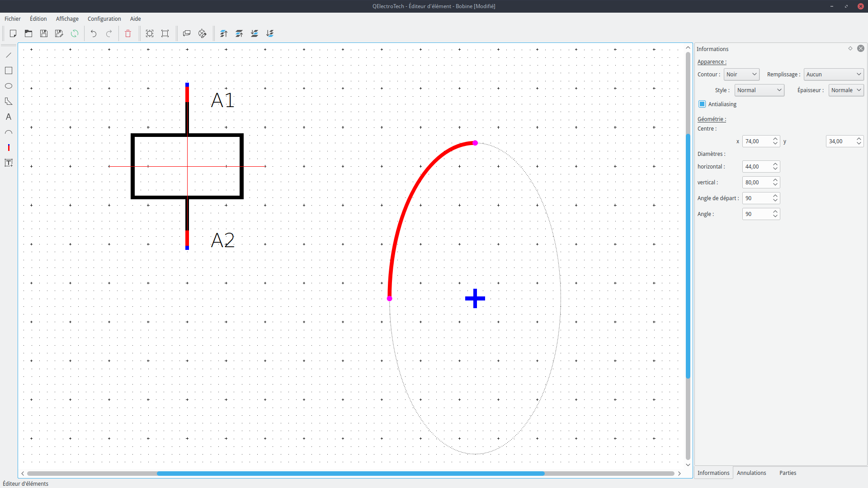The image size is (868, 488).
Task: Select the A1 text label on canvas
Action: tap(223, 100)
